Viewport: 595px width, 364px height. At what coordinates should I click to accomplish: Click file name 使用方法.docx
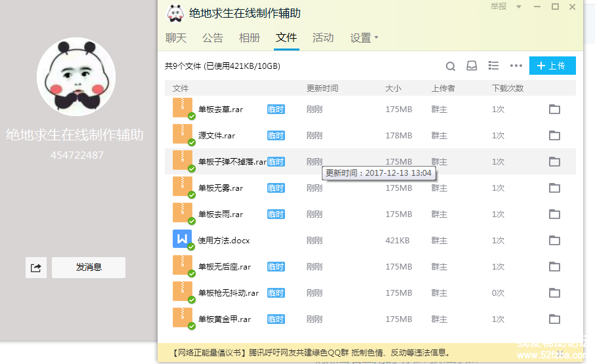tap(224, 241)
